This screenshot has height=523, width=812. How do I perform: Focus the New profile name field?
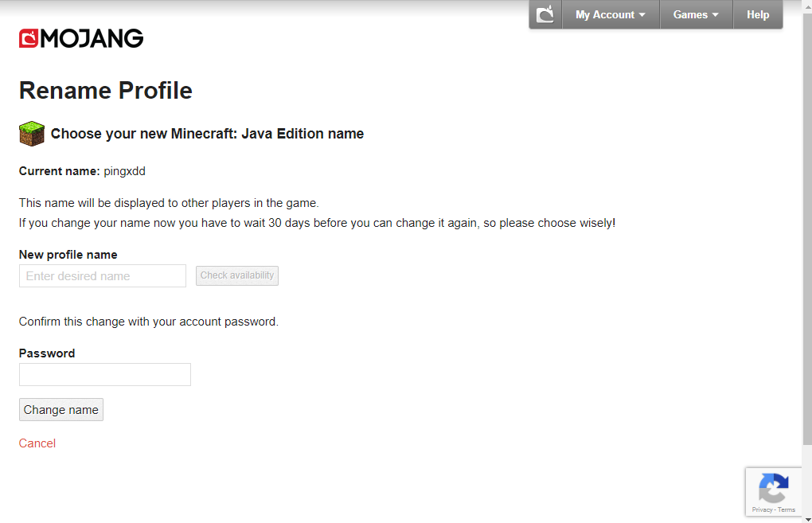(x=103, y=276)
